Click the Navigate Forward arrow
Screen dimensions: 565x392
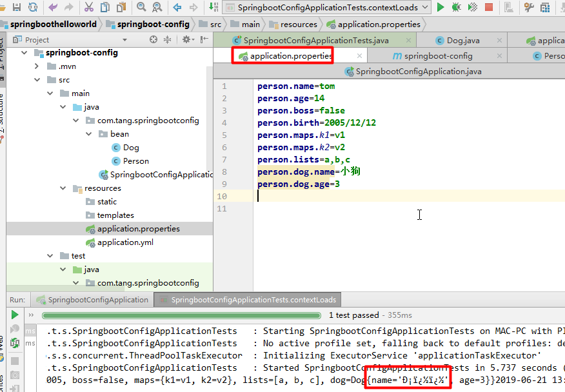click(x=193, y=7)
